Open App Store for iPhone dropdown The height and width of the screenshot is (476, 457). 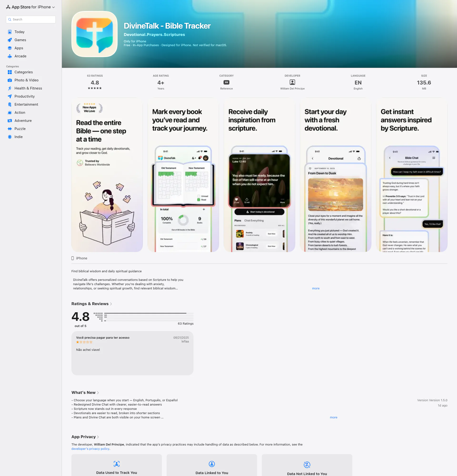[x=31, y=7]
